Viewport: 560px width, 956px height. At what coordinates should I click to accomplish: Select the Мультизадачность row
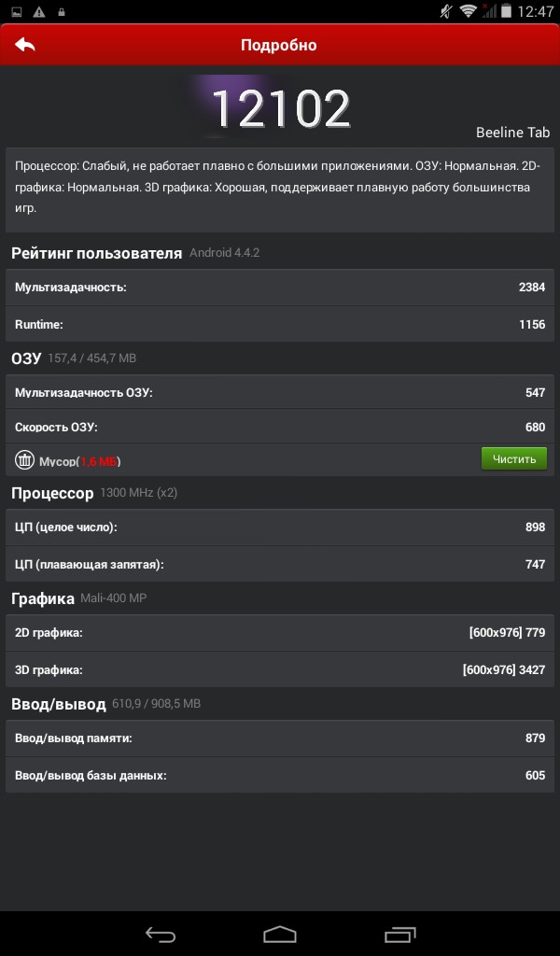pos(280,288)
